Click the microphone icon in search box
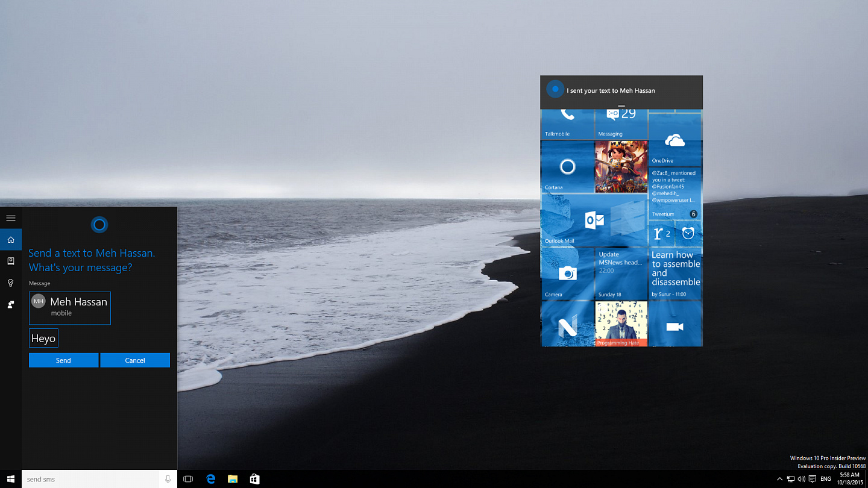 (x=168, y=479)
